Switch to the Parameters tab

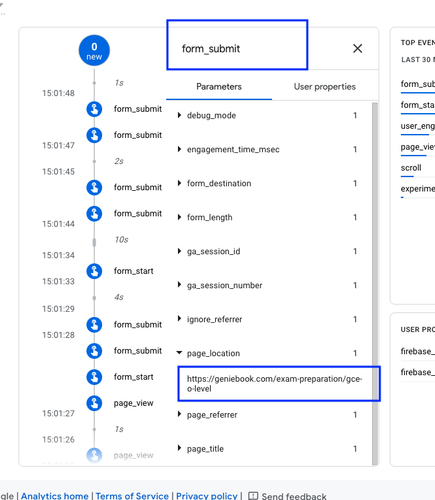(x=219, y=87)
